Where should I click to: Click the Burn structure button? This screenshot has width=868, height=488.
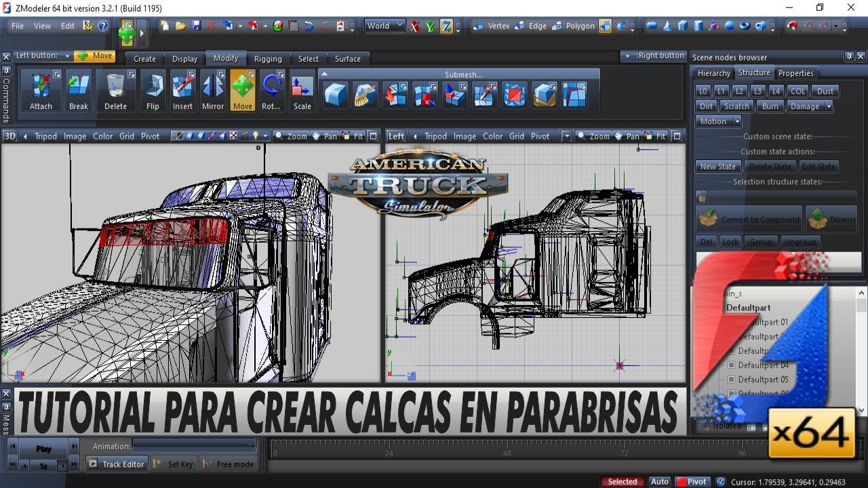(x=770, y=106)
